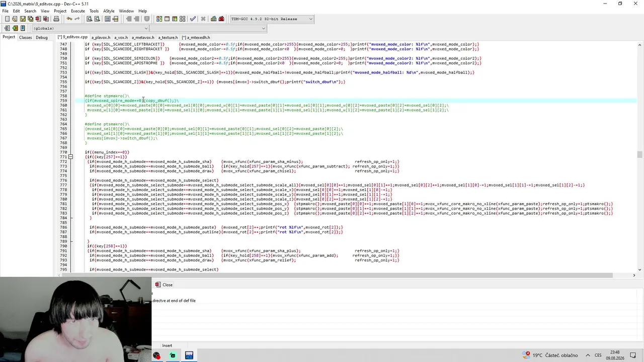
Task: Switch to the Classes sidebar tab
Action: (25, 37)
